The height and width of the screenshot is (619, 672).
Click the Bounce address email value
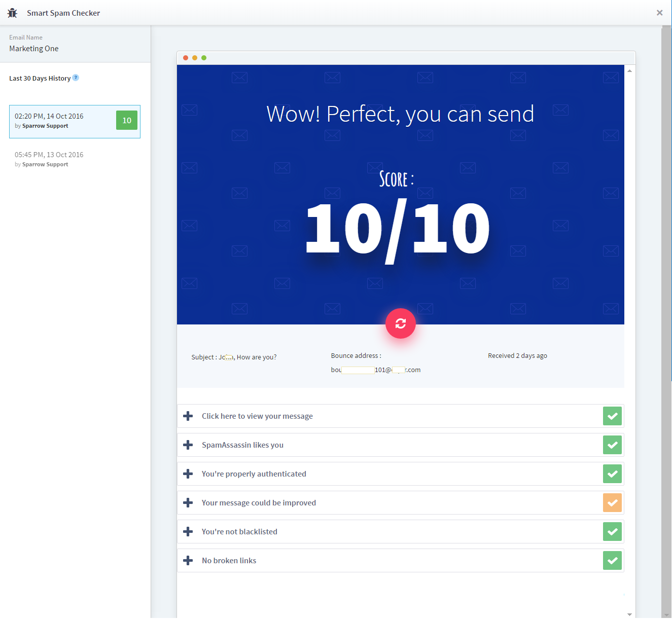tap(376, 370)
